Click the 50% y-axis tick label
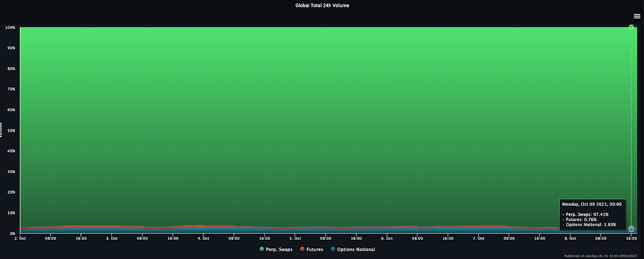The image size is (644, 259). point(10,130)
